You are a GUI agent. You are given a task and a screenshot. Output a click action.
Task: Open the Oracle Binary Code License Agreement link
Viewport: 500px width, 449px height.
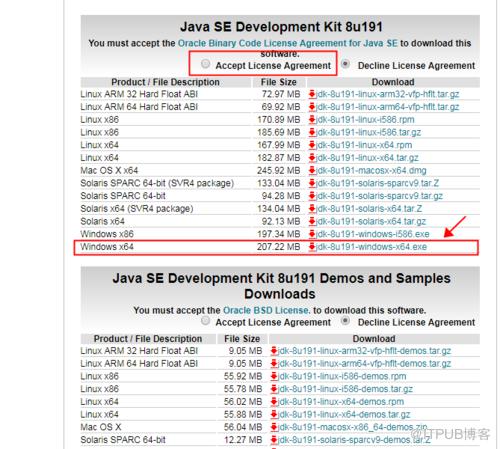tap(288, 43)
